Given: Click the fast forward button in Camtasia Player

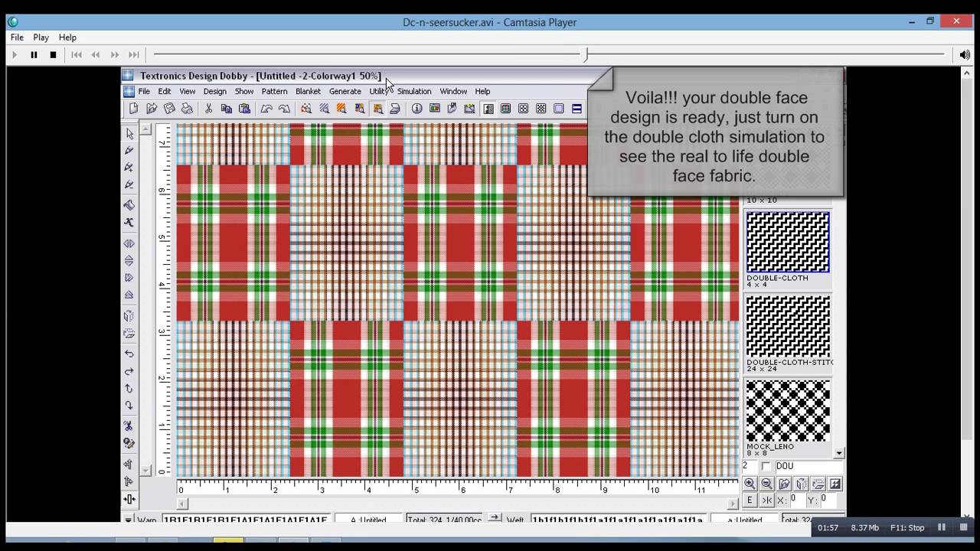Looking at the screenshot, I should click(115, 54).
